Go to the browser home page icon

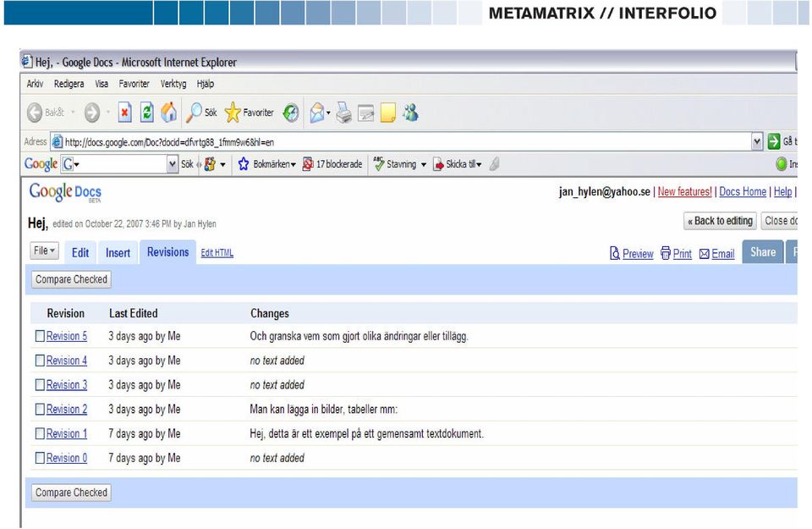click(169, 113)
